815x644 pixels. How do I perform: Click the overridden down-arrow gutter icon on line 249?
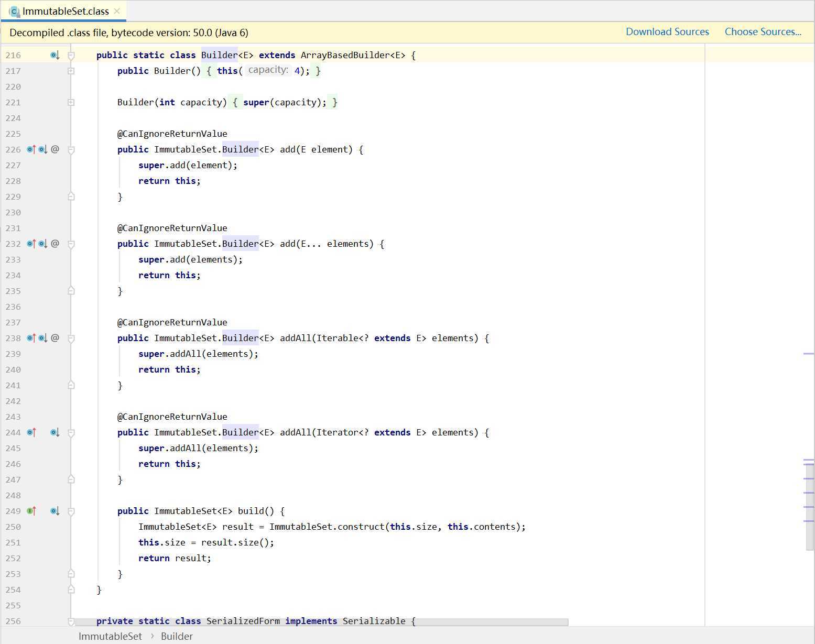55,511
